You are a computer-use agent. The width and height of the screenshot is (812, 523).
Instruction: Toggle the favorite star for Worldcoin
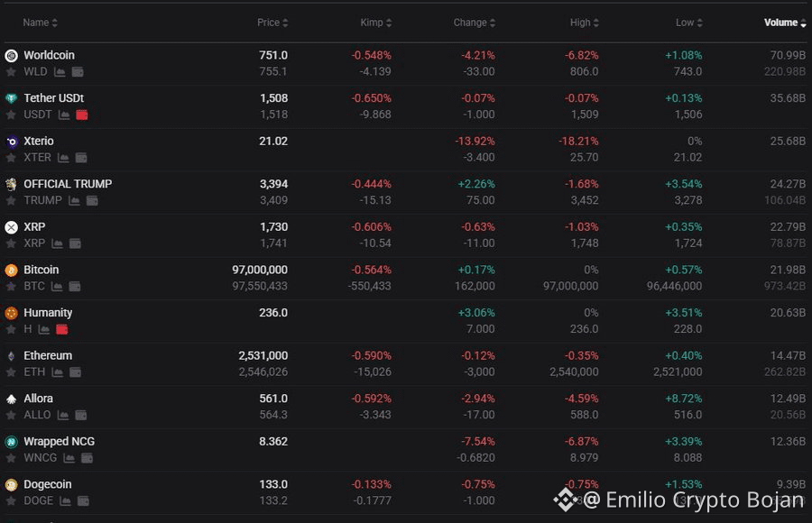click(11, 72)
